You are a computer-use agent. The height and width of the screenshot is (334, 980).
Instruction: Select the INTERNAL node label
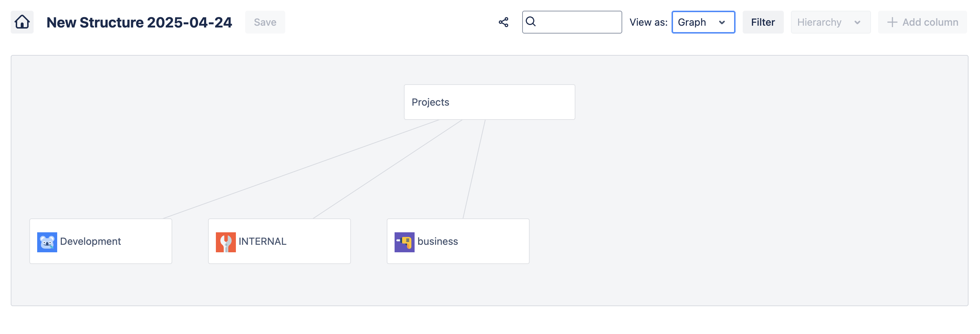tap(262, 241)
